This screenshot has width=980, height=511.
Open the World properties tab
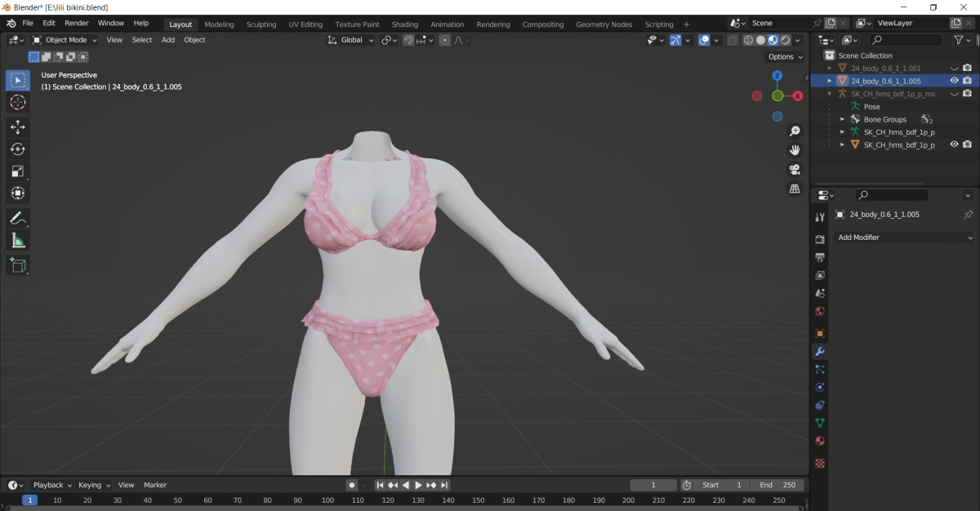coord(820,311)
